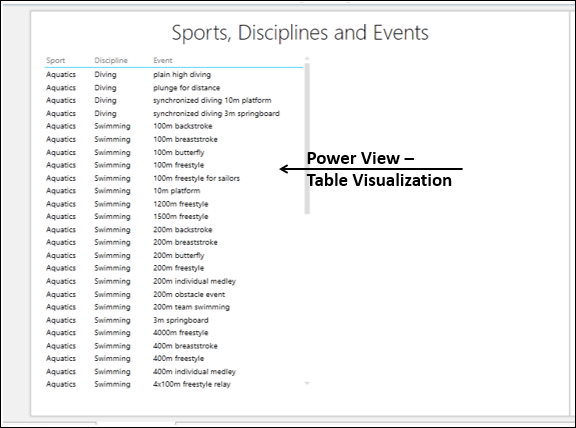The width and height of the screenshot is (576, 428).
Task: Select the 'plunge for distance' row
Action: pos(173,87)
